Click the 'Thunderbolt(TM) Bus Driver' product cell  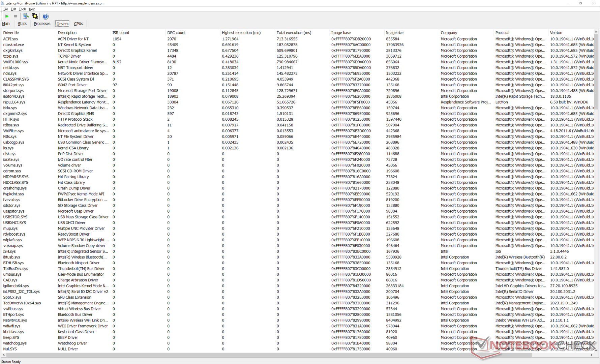[x=519, y=269]
